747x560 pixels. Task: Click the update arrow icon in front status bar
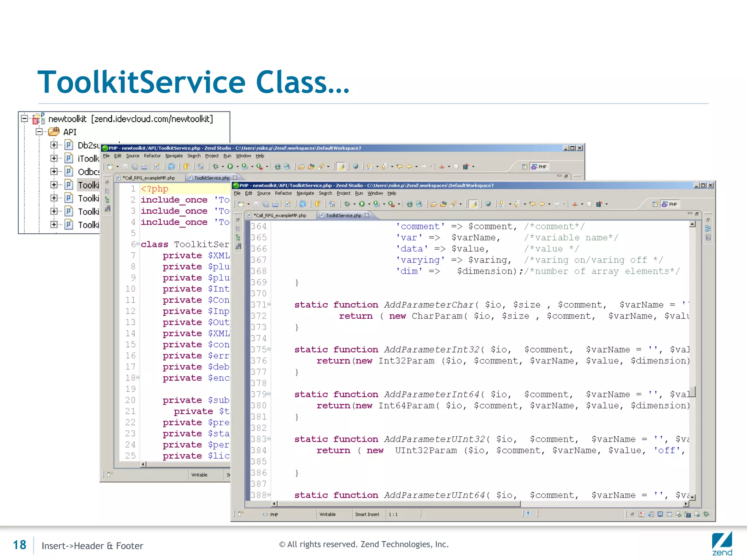point(528,514)
